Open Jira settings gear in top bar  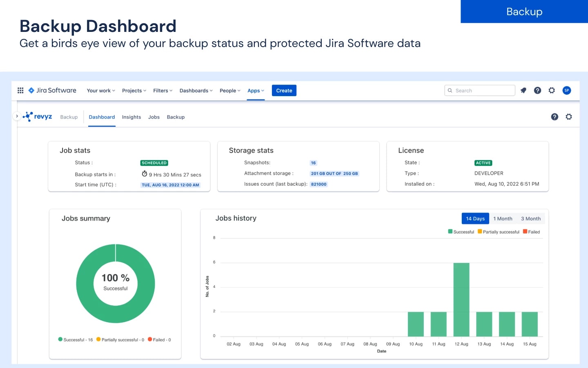[x=552, y=90]
